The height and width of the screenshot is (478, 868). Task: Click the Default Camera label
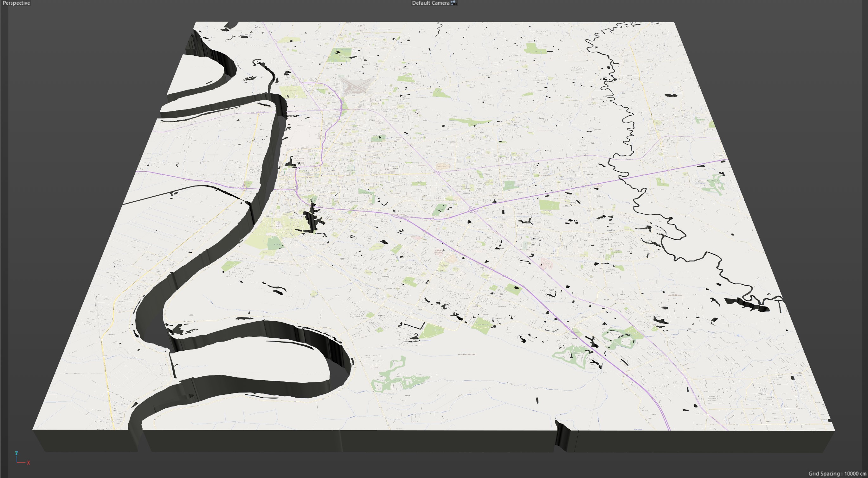(x=430, y=3)
